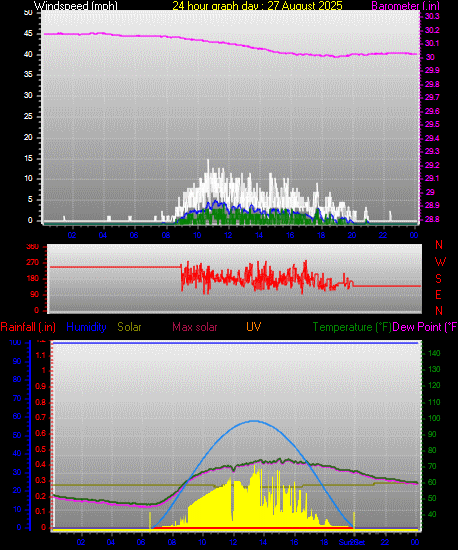This screenshot has height=550, width=458.
Task: Select the Humidity legend label
Action: (86, 327)
